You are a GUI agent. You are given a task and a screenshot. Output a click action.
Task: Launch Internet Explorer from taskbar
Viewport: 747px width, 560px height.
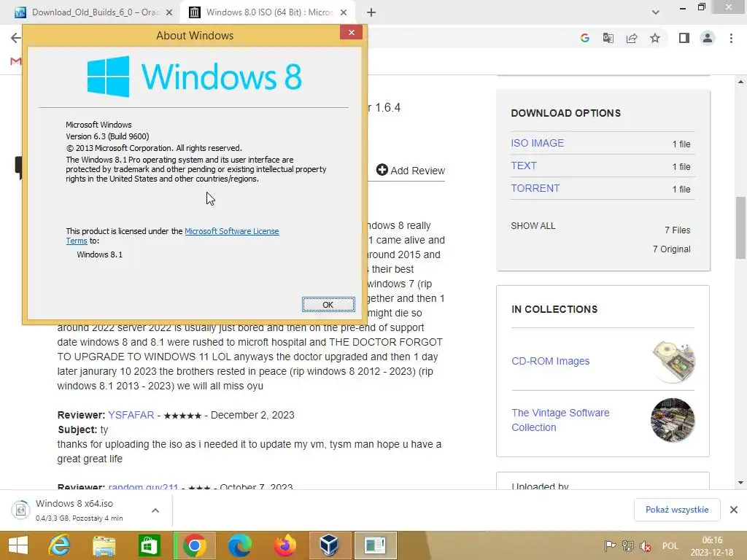59,545
